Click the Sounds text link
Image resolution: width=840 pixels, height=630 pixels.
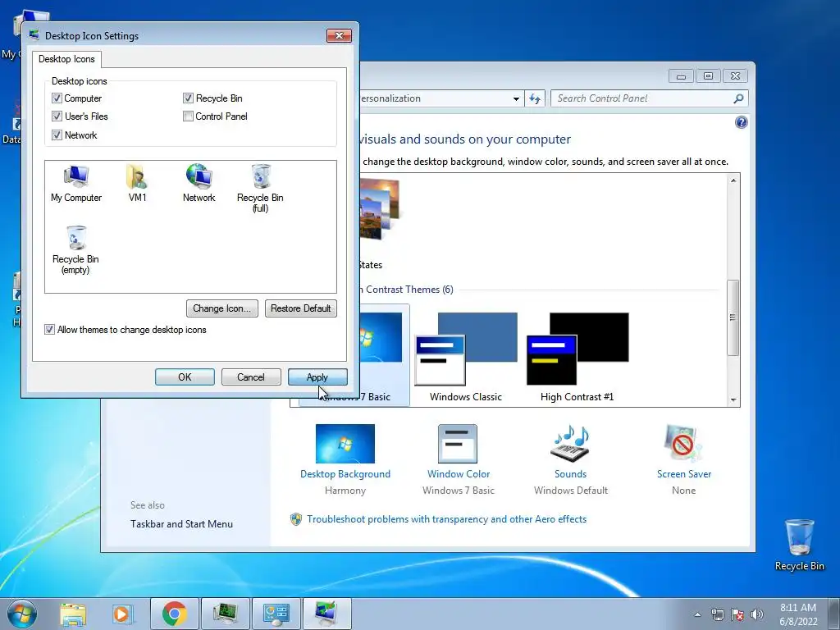pos(571,474)
